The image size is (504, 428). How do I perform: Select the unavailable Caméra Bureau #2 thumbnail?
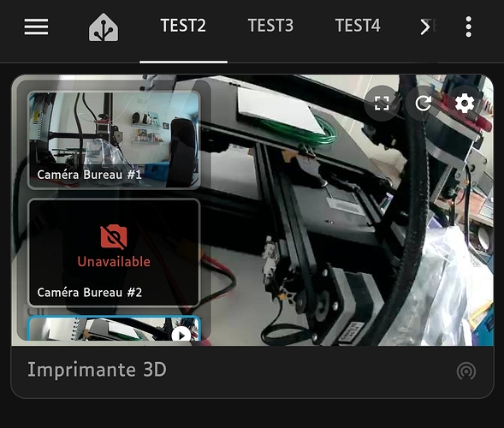point(114,253)
